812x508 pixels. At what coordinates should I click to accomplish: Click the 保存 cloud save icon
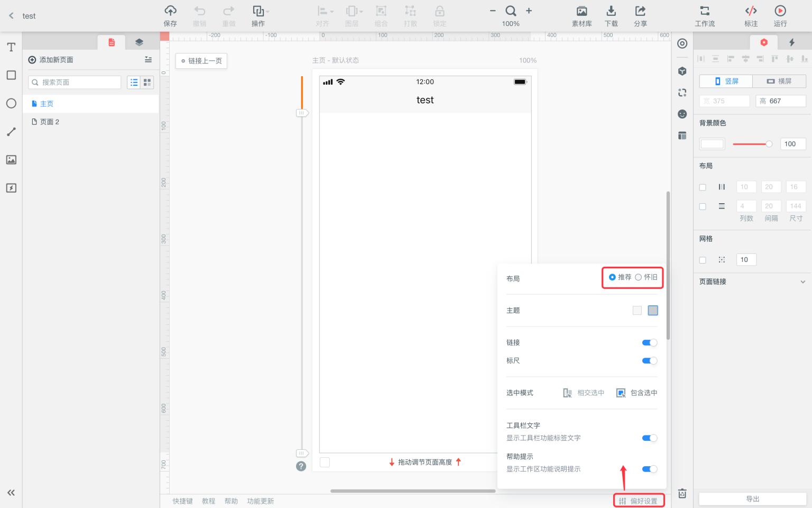170,11
